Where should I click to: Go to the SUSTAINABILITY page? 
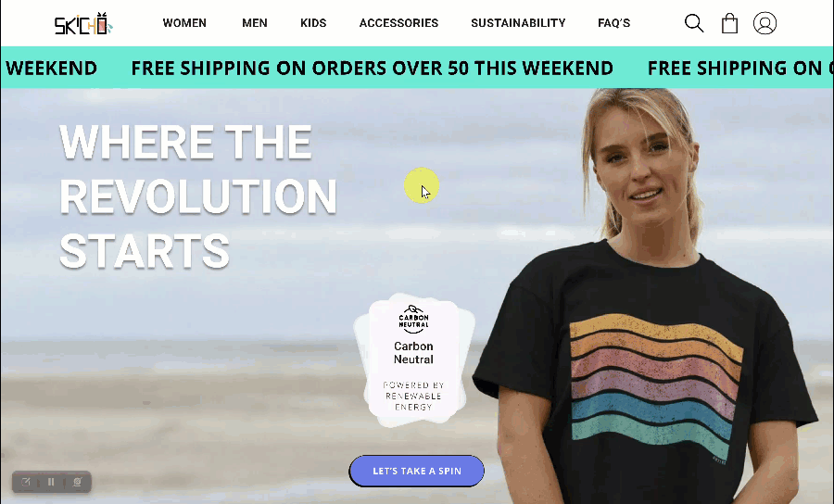pyautogui.click(x=518, y=23)
